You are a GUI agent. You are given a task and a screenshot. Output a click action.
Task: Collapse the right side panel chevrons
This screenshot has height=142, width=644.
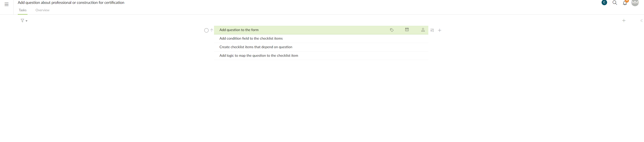641,20
